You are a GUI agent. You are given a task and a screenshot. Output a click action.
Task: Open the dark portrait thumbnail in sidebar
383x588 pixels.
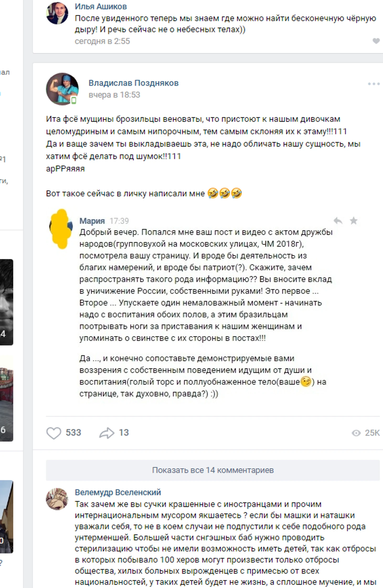coord(7,302)
